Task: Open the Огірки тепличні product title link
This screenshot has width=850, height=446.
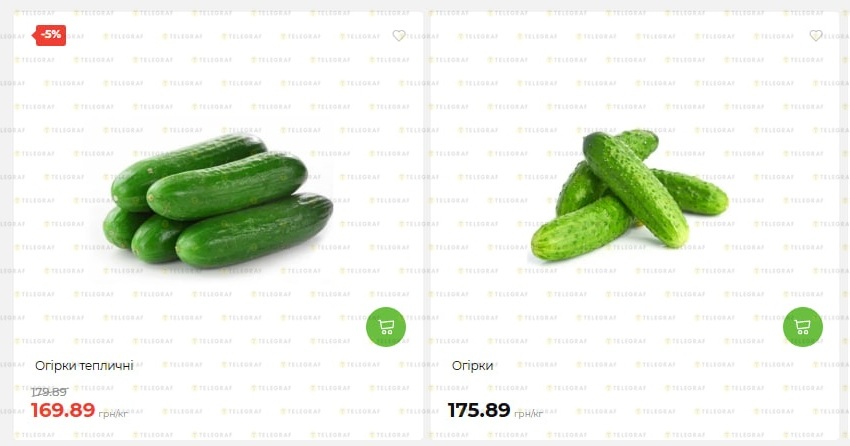Action: click(85, 366)
